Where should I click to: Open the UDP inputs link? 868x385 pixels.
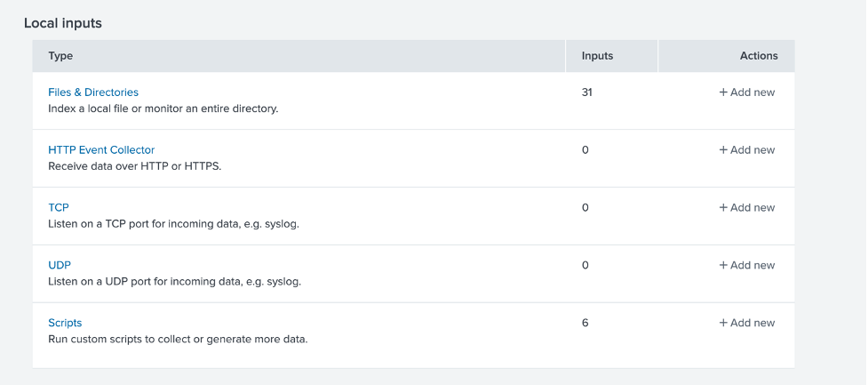(60, 265)
